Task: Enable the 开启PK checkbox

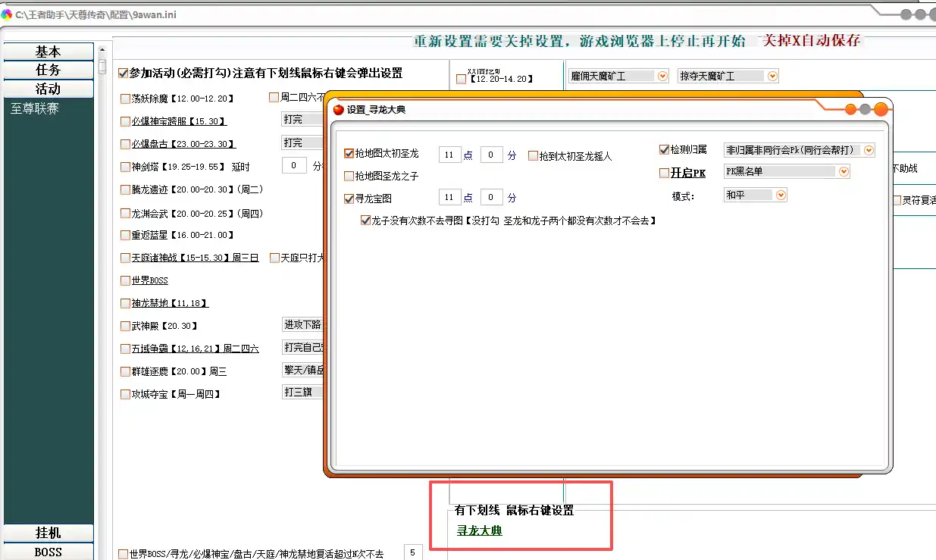Action: point(665,173)
